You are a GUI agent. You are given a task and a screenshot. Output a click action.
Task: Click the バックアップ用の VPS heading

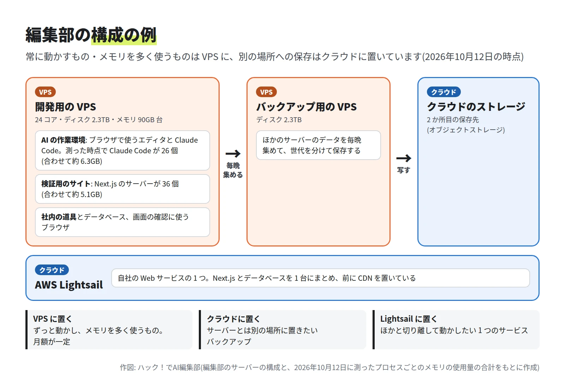(x=307, y=107)
